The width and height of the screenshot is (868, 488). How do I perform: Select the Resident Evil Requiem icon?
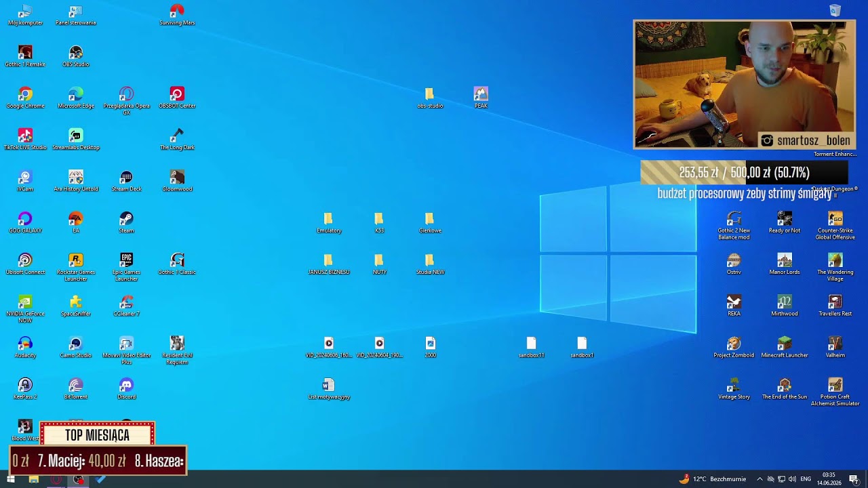[177, 350]
